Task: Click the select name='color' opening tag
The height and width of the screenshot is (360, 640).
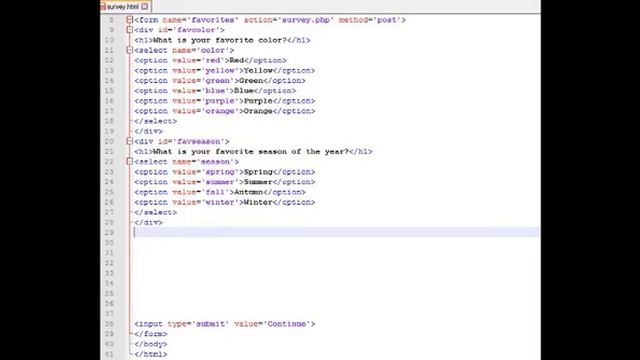Action: [x=184, y=50]
